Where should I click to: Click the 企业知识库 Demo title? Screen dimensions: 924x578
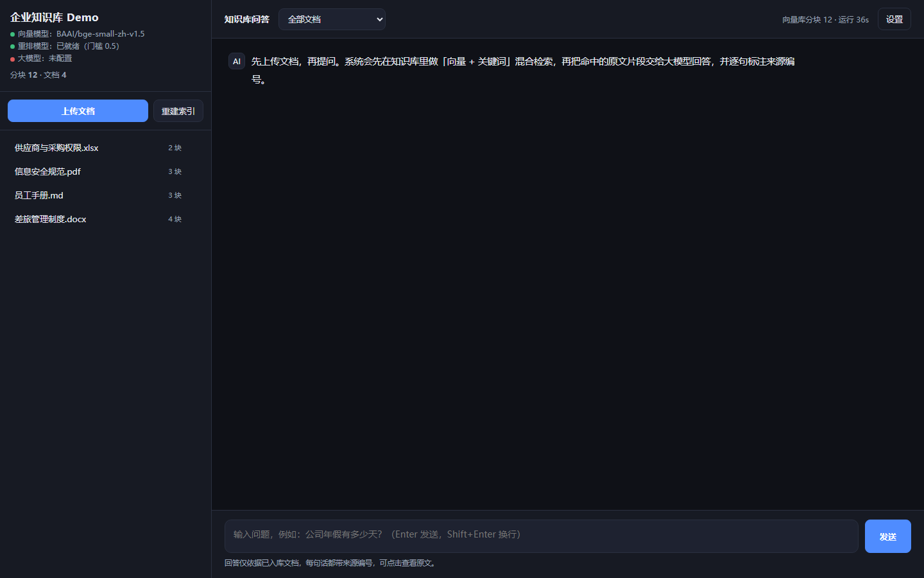tap(55, 17)
